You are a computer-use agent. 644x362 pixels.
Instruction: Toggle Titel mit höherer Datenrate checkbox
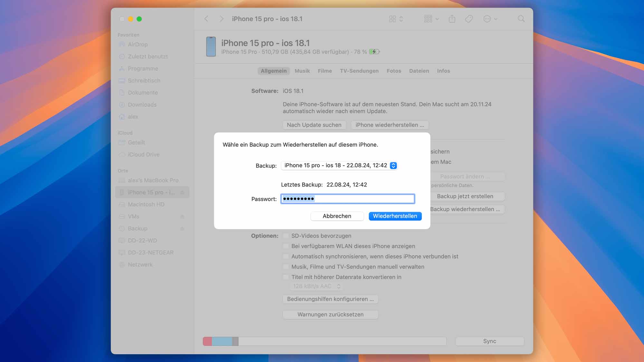tap(286, 277)
